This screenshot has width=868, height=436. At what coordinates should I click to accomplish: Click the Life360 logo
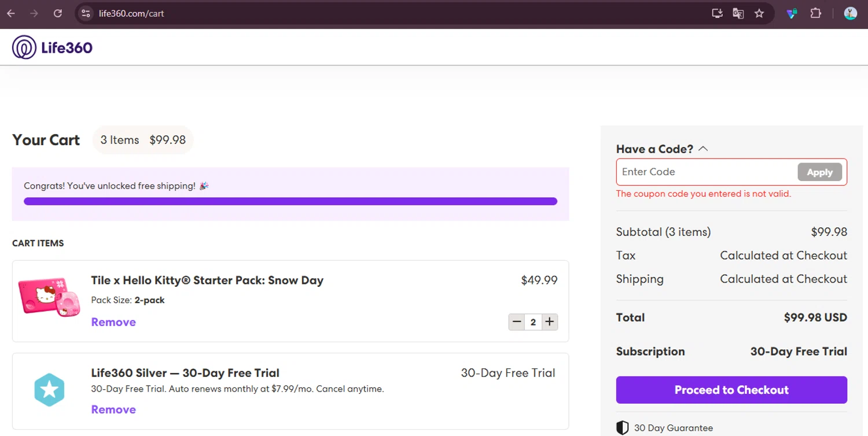52,47
